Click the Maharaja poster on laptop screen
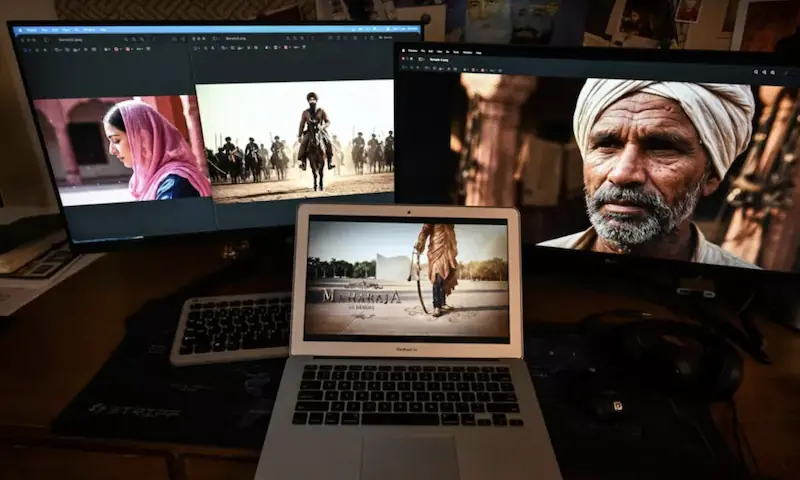Viewport: 800px width, 480px height. pos(407,279)
